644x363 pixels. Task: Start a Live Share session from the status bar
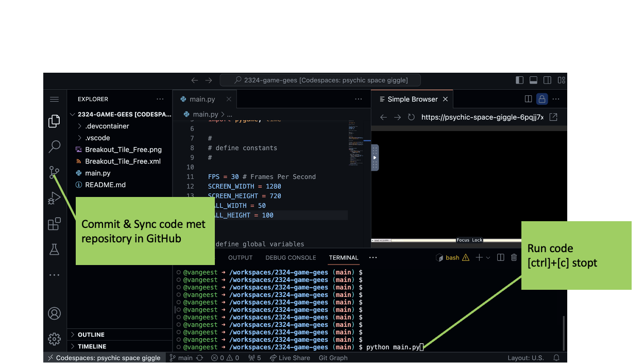[x=290, y=357]
